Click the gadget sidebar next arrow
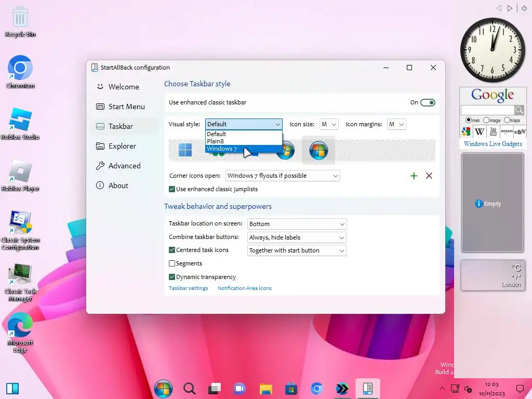This screenshot has height=399, width=532. pyautogui.click(x=510, y=8)
